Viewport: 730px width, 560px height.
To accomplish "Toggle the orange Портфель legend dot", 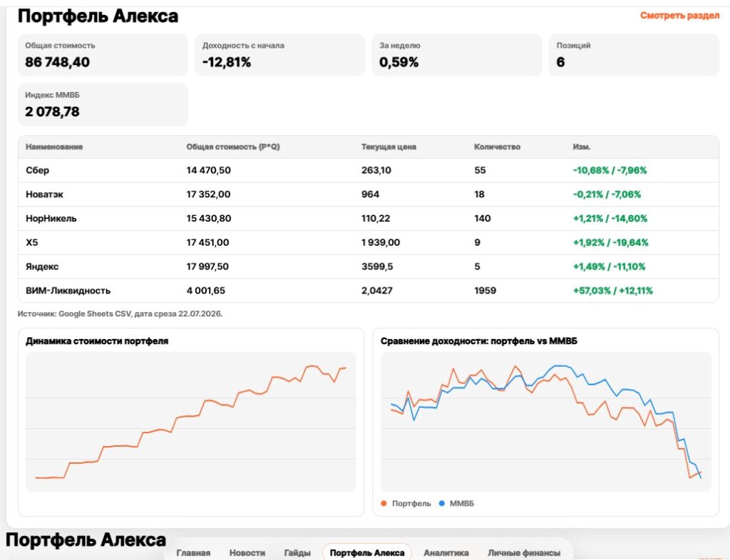I will tap(384, 503).
